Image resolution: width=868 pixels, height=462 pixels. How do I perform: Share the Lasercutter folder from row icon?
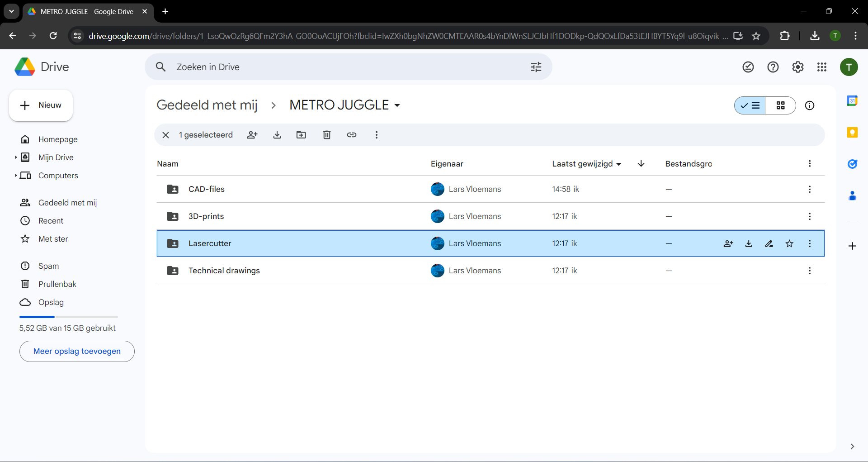click(728, 243)
